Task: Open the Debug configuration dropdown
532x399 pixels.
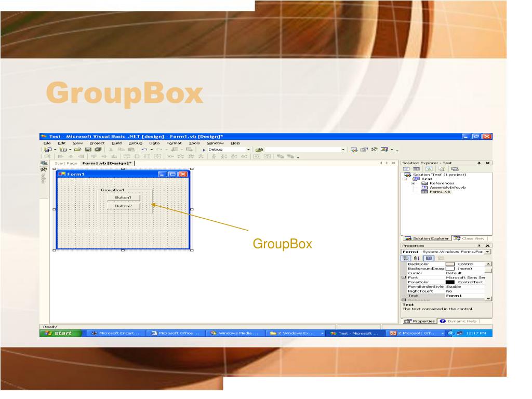Action: (248, 150)
